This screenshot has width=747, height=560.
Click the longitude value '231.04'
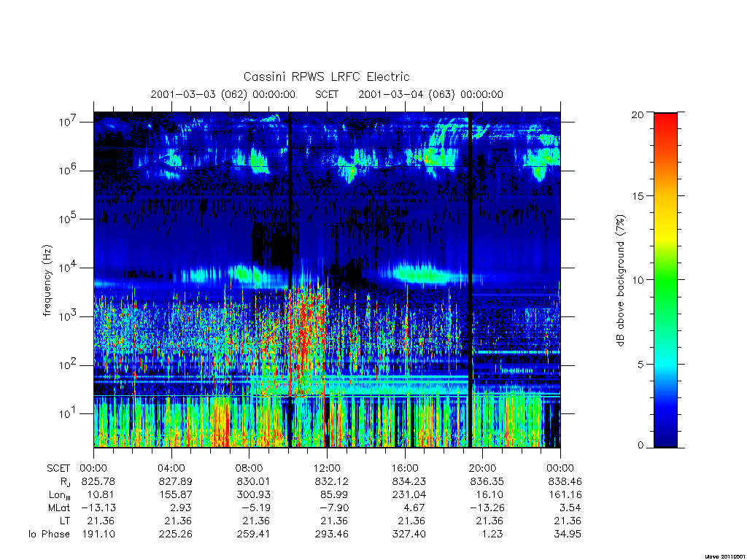click(x=409, y=495)
